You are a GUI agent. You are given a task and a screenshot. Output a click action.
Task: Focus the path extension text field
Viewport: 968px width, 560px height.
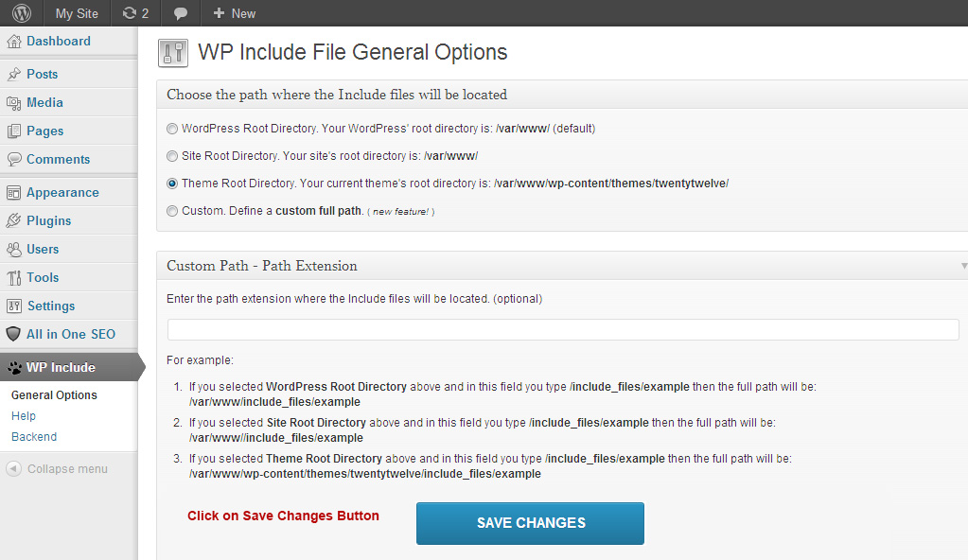click(563, 329)
